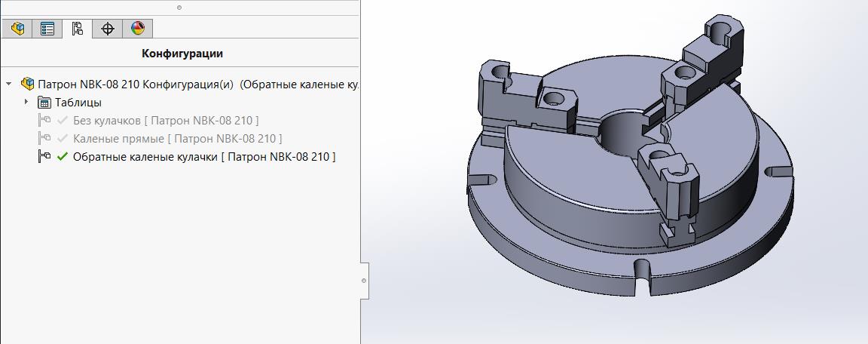Image resolution: width=868 pixels, height=344 pixels.
Task: Open the DimXpertManager crosshair tab
Action: (x=108, y=29)
